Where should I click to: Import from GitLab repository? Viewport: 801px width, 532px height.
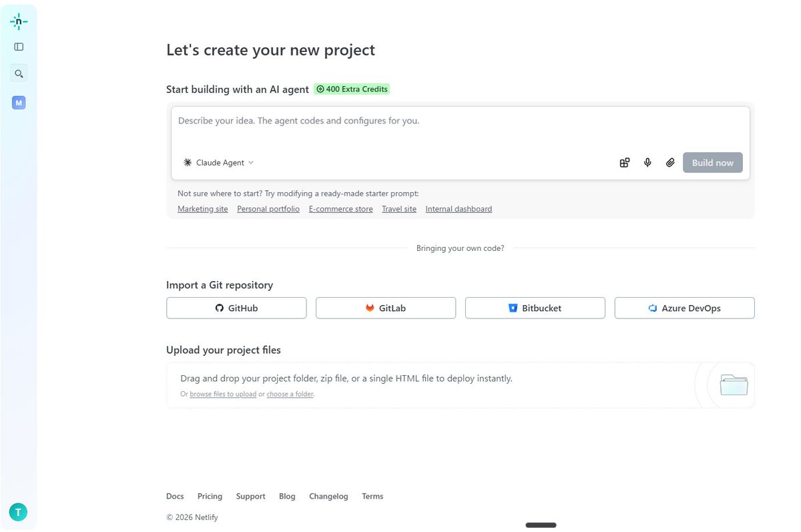[386, 308]
